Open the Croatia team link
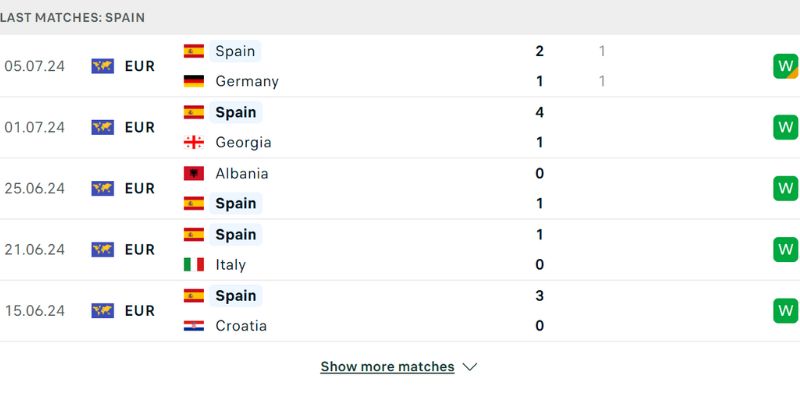The width and height of the screenshot is (800, 400). point(240,326)
